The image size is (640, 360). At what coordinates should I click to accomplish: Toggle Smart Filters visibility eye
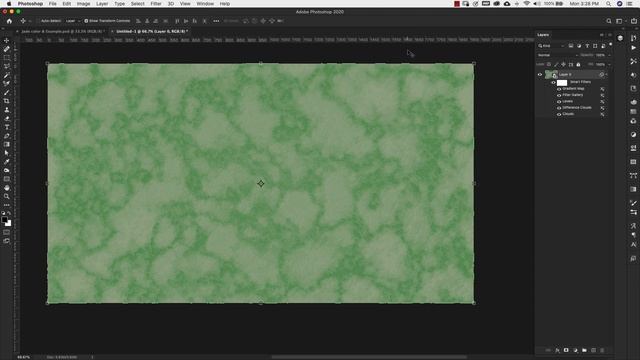pos(553,82)
